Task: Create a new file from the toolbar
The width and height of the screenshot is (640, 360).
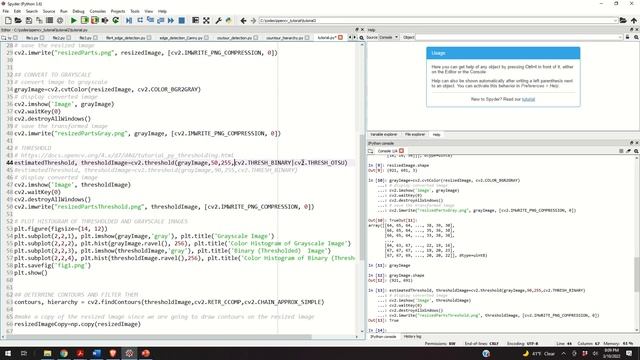Action: click(x=8, y=20)
